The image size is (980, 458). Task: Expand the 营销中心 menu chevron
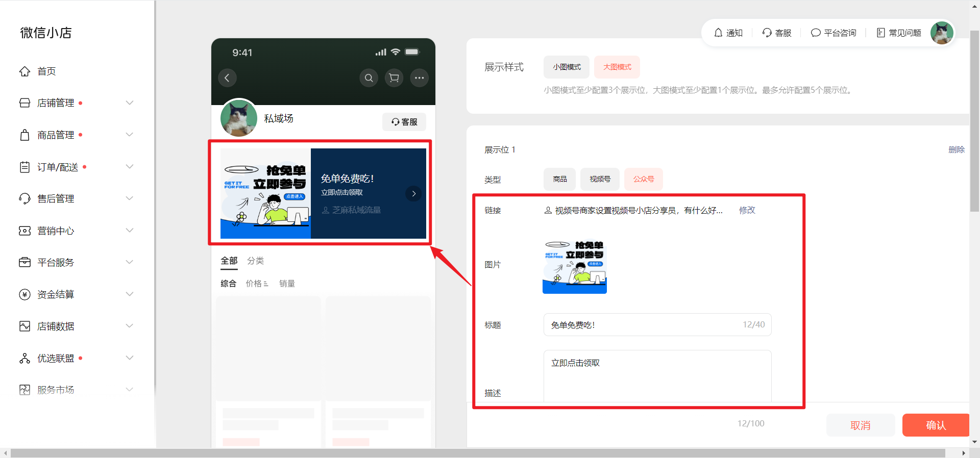(130, 231)
